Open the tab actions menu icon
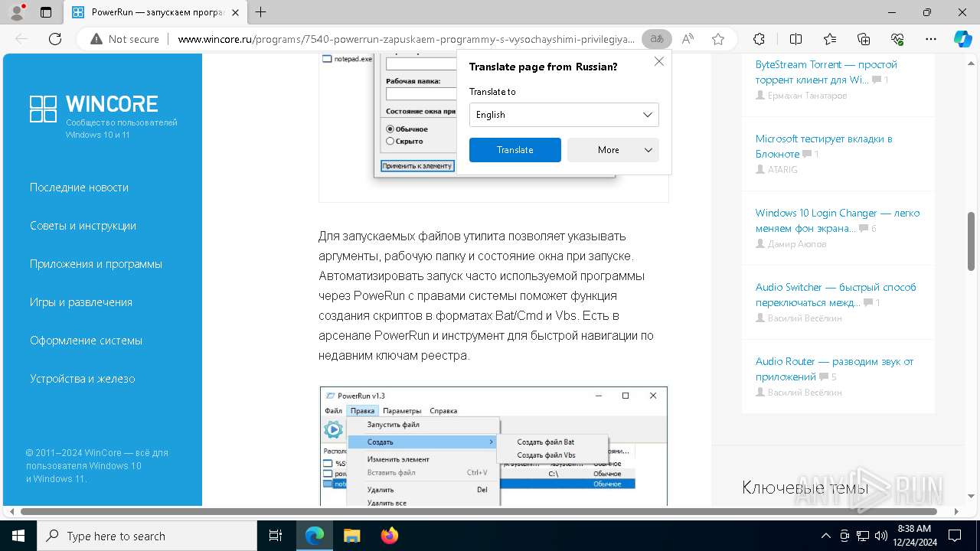Screen dimensions: 980x551 click(46, 12)
